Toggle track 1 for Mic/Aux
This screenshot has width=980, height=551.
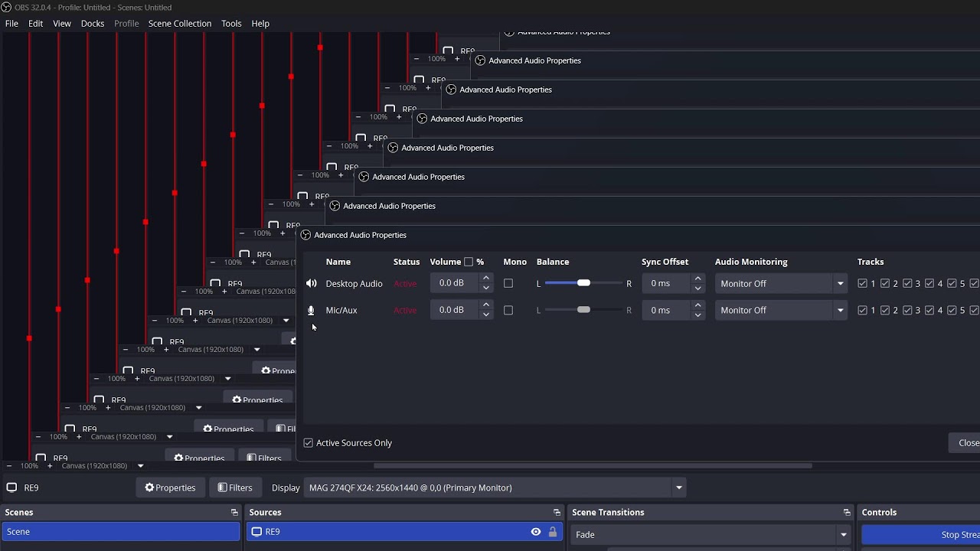point(863,310)
